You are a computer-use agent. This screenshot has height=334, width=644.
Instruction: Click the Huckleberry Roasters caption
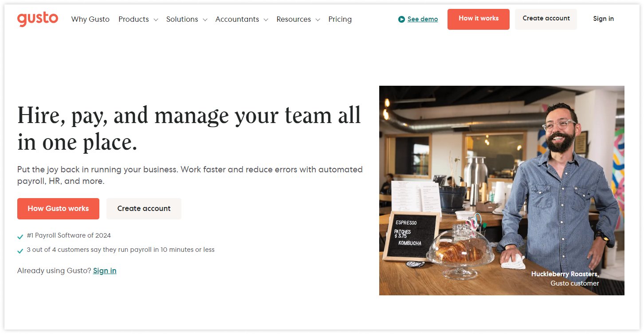565,278
